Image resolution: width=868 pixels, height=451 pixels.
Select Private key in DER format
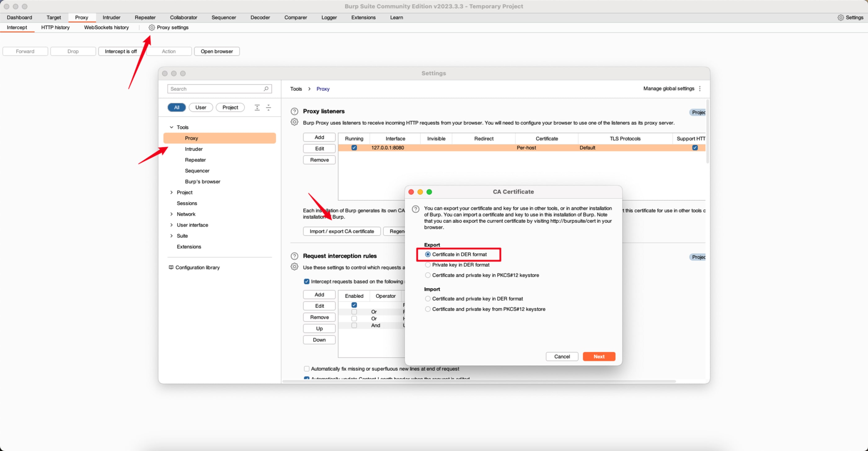point(427,265)
